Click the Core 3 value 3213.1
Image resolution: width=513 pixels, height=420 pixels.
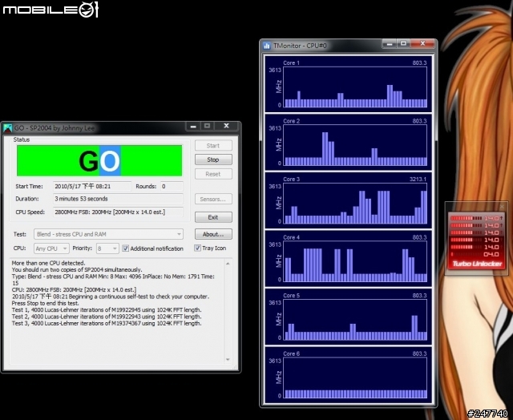point(418,180)
